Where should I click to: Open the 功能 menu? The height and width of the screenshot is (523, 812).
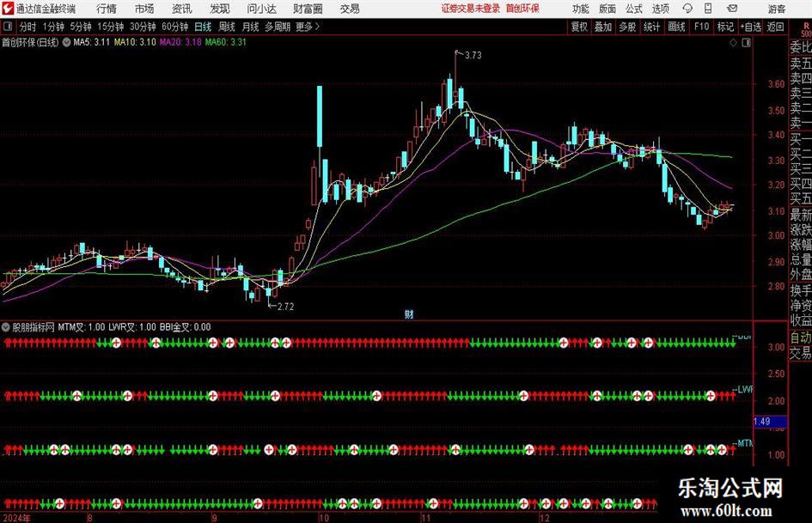(x=581, y=9)
